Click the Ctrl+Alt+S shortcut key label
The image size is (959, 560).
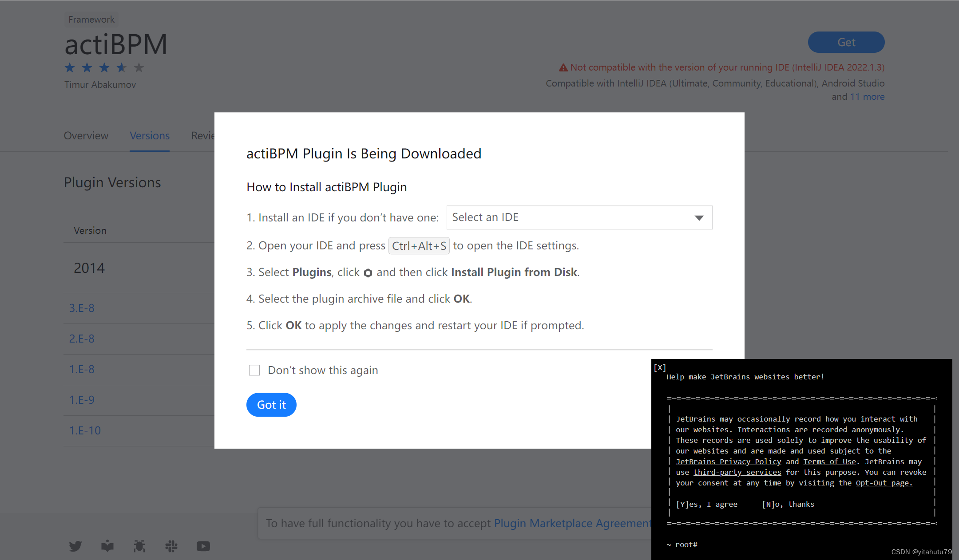tap(419, 246)
